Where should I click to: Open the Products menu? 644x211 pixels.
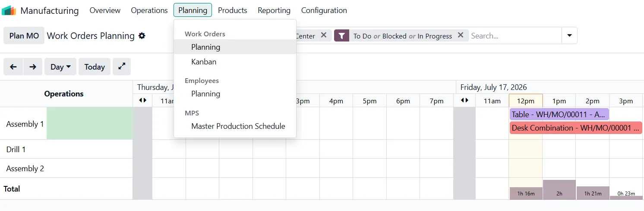pos(233,10)
